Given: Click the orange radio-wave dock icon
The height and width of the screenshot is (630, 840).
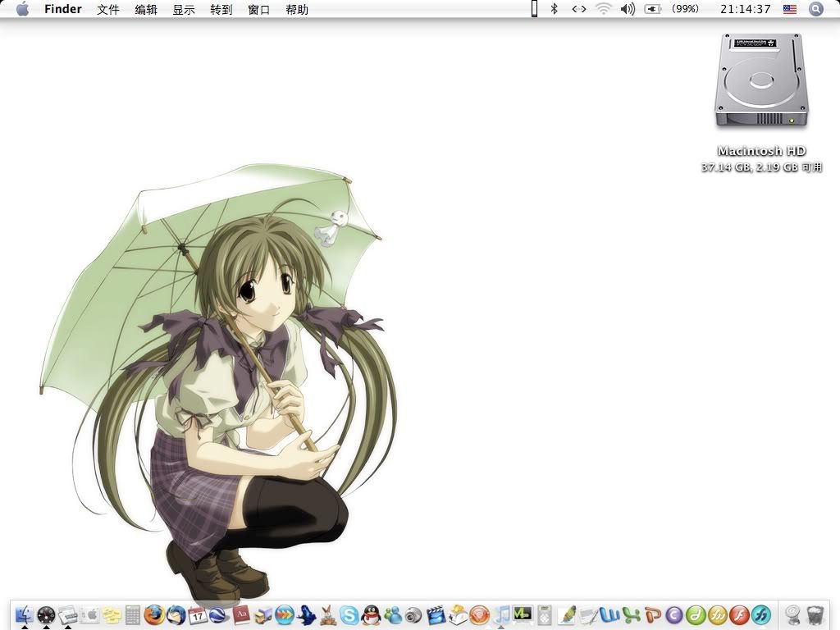Looking at the screenshot, I should point(479,614).
